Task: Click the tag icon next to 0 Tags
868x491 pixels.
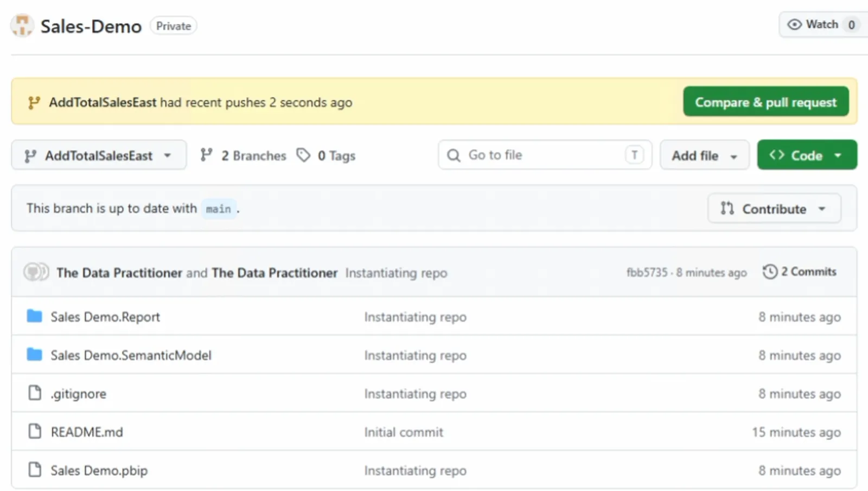Action: click(x=303, y=155)
